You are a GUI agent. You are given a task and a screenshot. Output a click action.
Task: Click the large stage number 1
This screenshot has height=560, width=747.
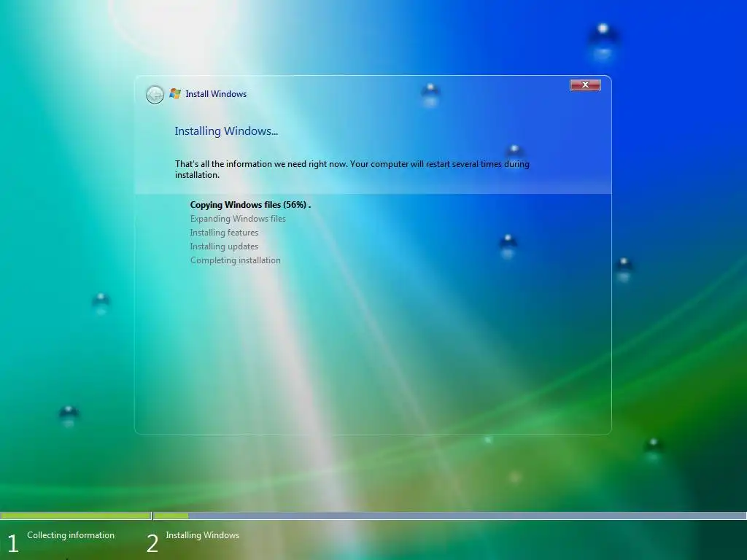(x=13, y=543)
